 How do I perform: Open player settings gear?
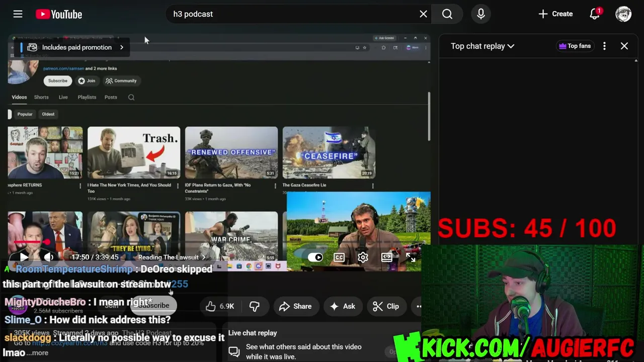(x=363, y=257)
